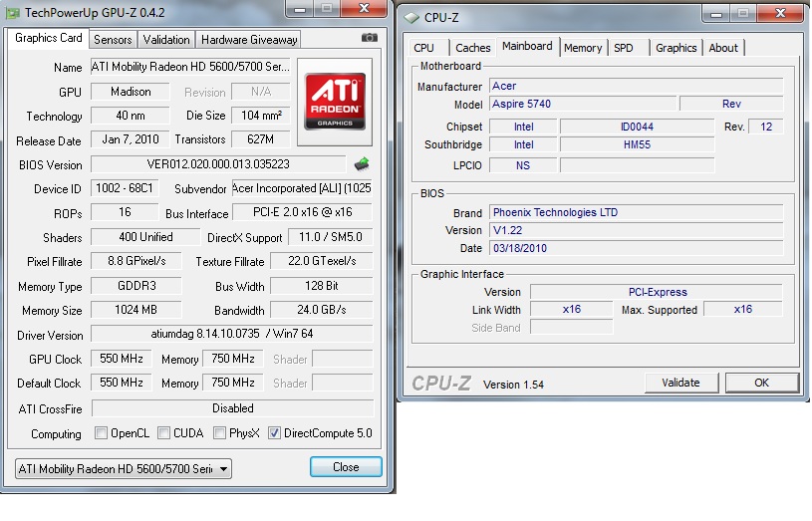Image resolution: width=812 pixels, height=521 pixels.
Task: Click the Technology value 40 nm
Action: click(131, 116)
